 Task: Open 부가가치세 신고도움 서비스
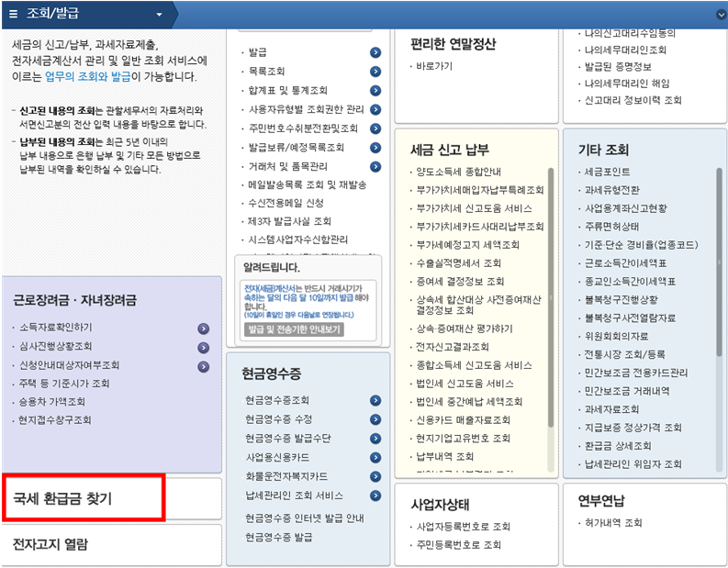(474, 209)
